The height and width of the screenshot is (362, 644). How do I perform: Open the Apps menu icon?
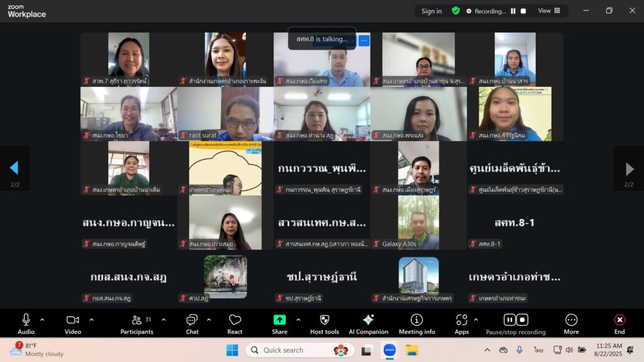(x=462, y=323)
